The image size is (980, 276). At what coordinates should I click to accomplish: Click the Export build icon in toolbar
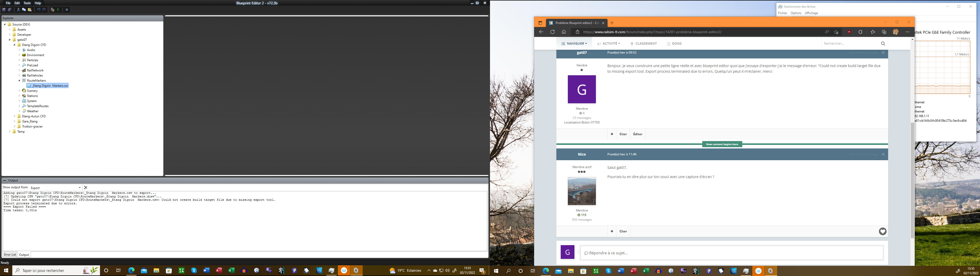click(53, 9)
